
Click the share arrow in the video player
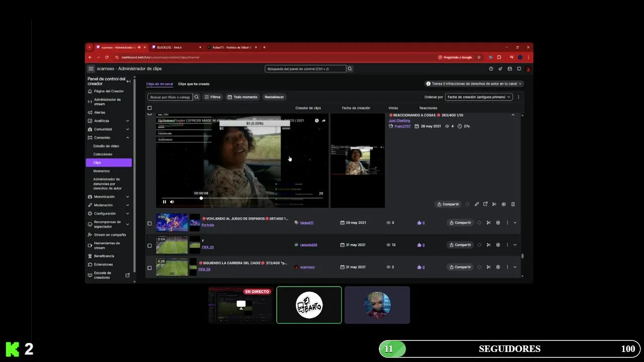pos(324,121)
